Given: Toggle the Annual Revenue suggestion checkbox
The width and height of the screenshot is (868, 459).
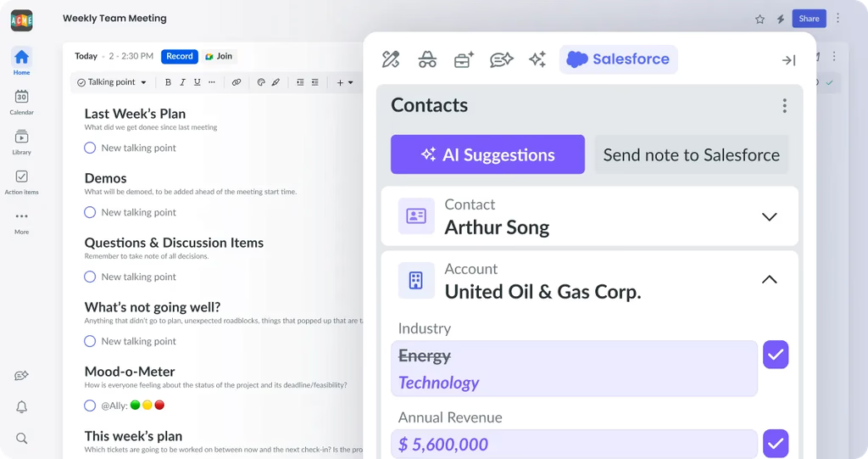Looking at the screenshot, I should 776,444.
